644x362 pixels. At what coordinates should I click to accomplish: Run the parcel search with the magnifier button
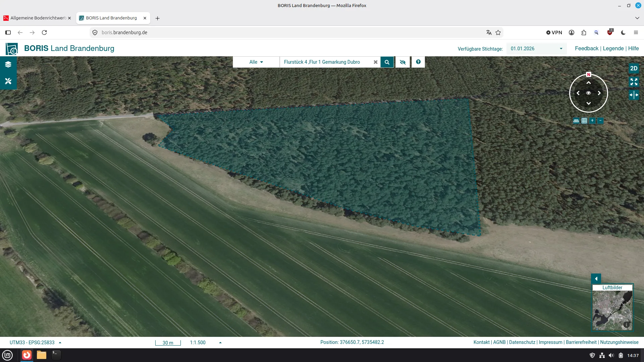[387, 62]
